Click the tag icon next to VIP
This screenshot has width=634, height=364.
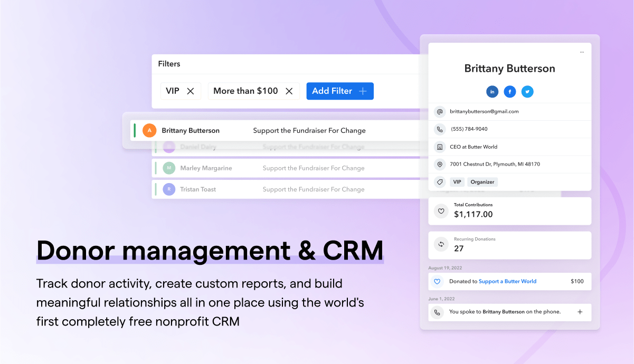click(x=439, y=182)
